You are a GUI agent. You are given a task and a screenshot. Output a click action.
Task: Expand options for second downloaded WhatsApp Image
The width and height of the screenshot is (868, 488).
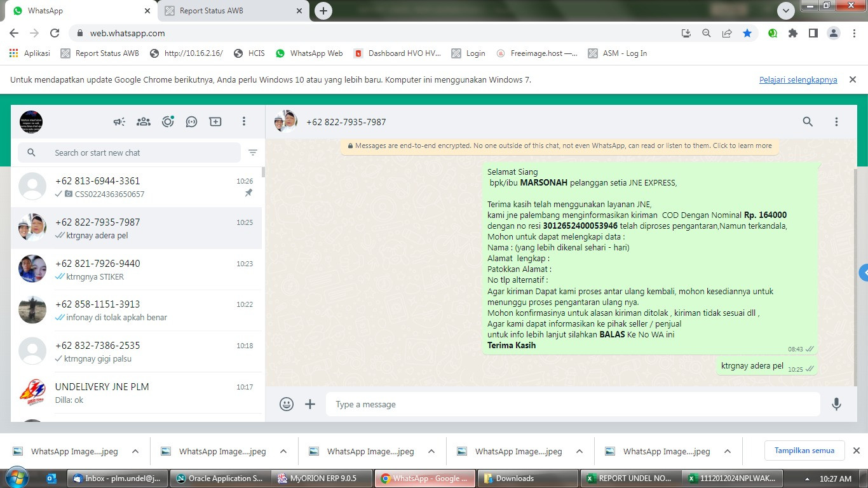283,451
